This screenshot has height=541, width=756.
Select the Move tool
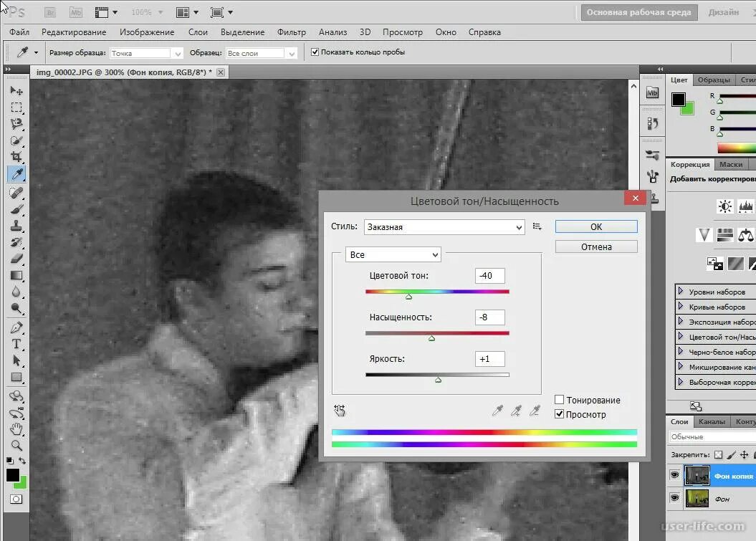[16, 91]
